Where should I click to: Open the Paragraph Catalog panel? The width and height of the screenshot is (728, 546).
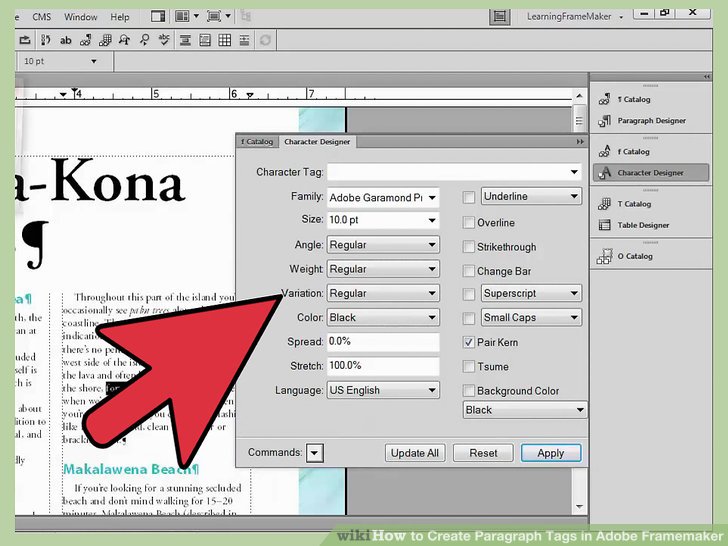(633, 99)
